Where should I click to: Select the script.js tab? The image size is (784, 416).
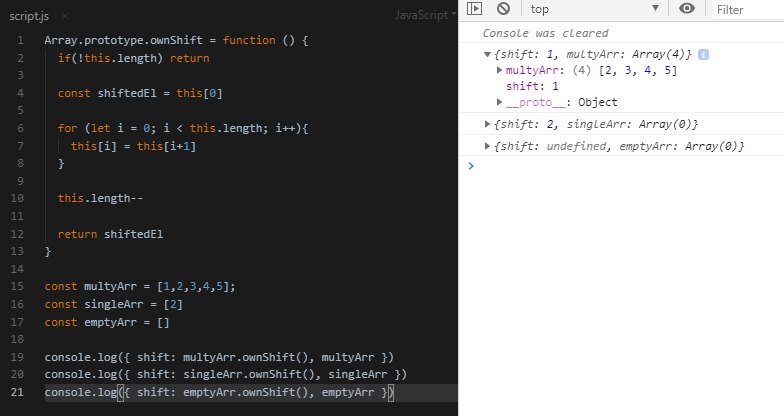click(x=29, y=16)
